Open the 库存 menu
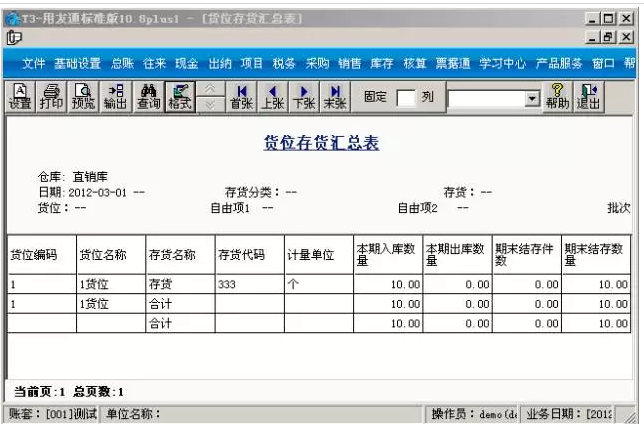The height and width of the screenshot is (424, 644). pyautogui.click(x=382, y=63)
